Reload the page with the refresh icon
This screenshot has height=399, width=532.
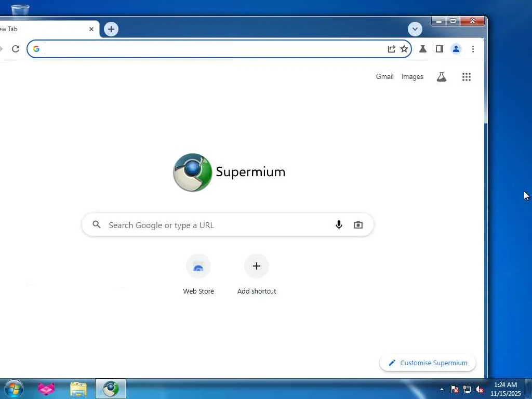point(16,49)
